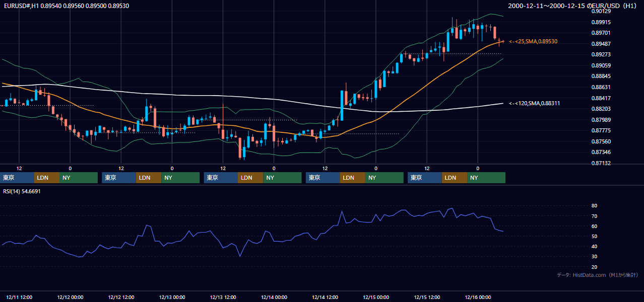Select the leftmost LDN session block
The width and height of the screenshot is (644, 302).
47,178
